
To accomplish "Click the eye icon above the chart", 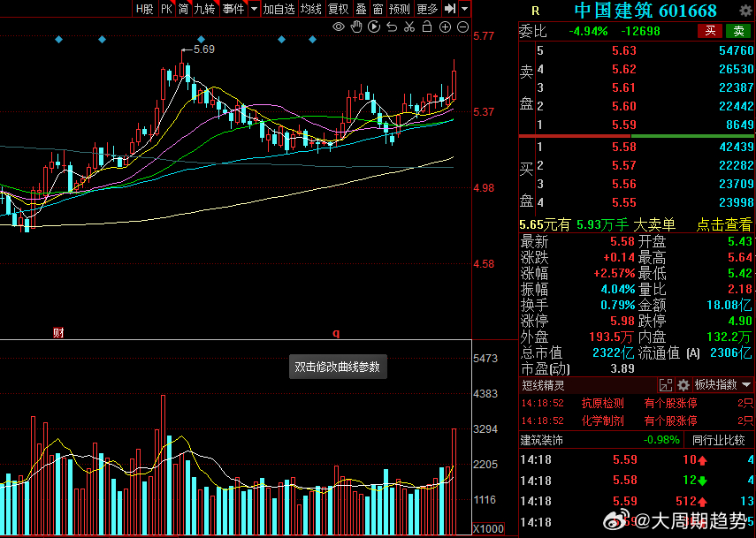I will pyautogui.click(x=339, y=27).
